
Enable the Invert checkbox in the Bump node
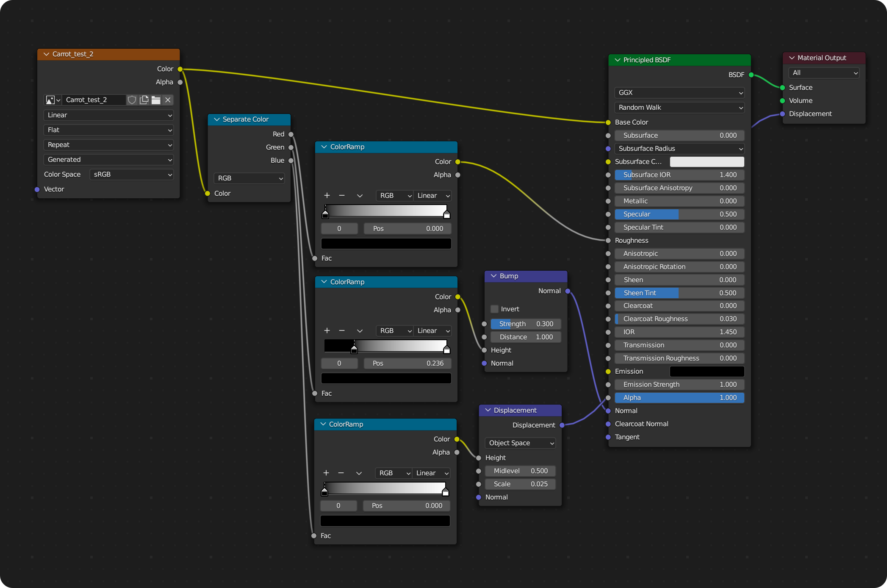pos(494,309)
